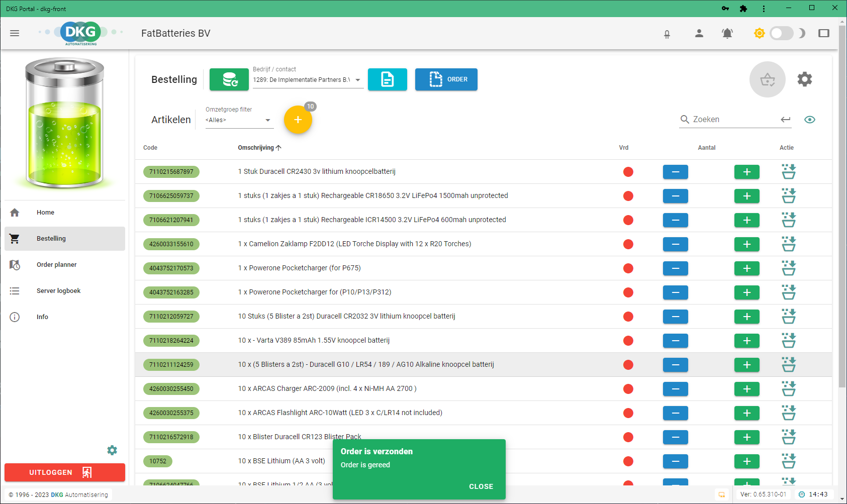Click the version Ver: 0.65.310-01 label
The image size is (847, 504).
[763, 494]
